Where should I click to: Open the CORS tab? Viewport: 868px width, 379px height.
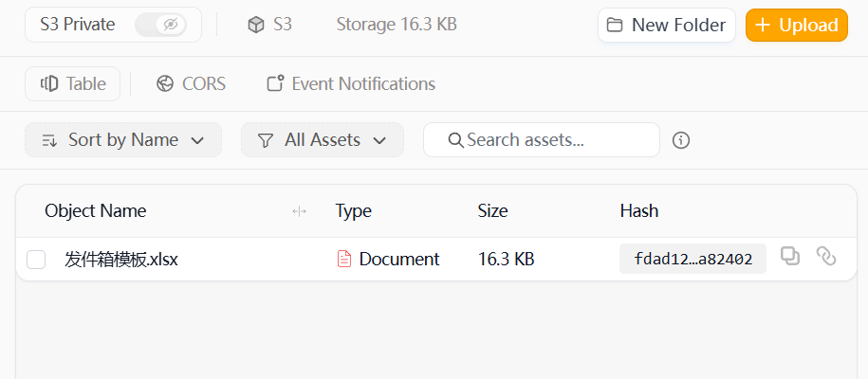click(192, 84)
